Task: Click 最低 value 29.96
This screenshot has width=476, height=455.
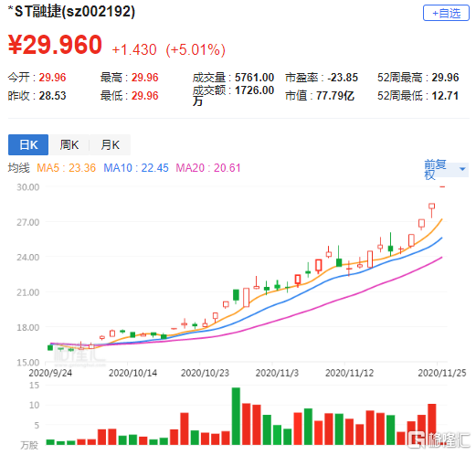Action: pyautogui.click(x=145, y=96)
